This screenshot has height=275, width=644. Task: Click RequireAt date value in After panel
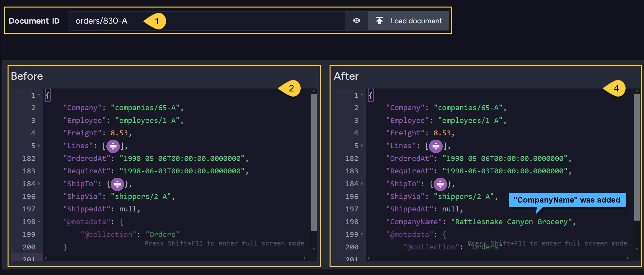click(x=505, y=171)
